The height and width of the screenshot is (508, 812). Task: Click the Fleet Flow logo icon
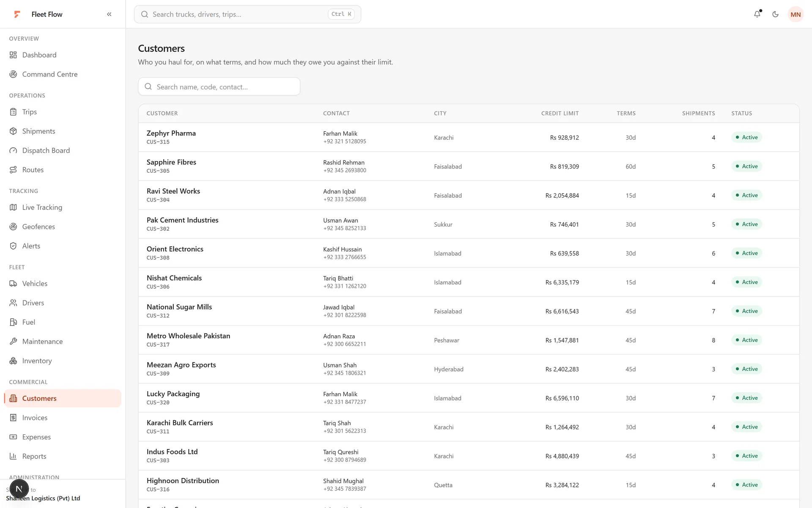click(x=17, y=14)
